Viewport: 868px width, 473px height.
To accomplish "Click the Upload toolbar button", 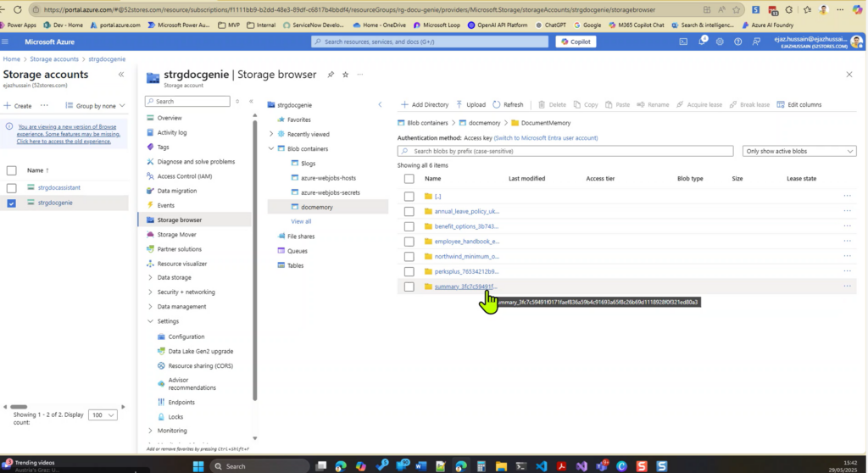I will (470, 104).
